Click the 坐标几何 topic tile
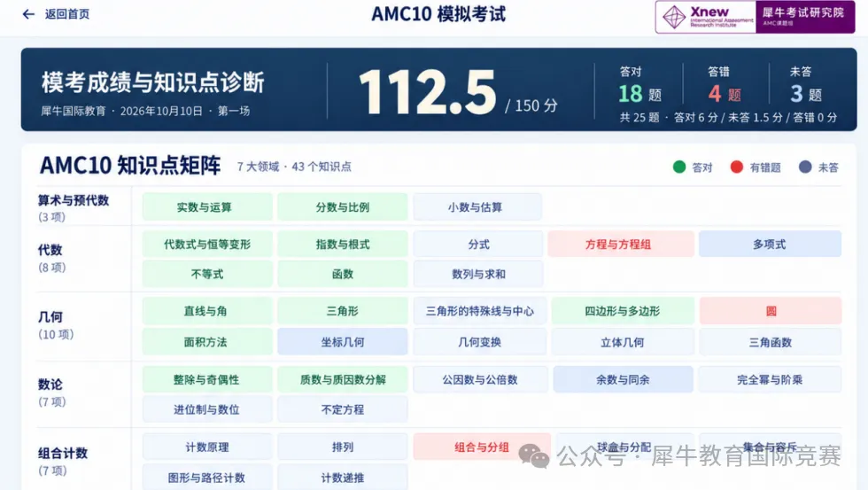The height and width of the screenshot is (490, 868). 342,342
